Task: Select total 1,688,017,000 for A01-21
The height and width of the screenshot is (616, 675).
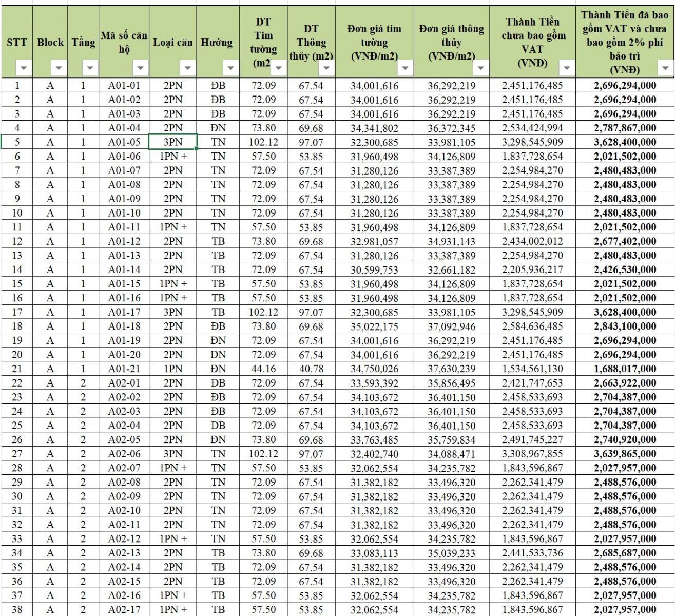Action: 625,369
